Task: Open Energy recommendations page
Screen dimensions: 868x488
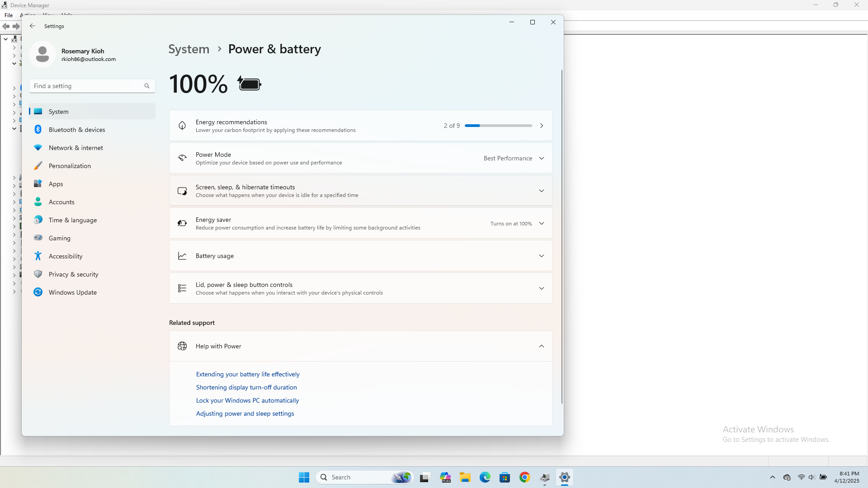Action: (361, 126)
